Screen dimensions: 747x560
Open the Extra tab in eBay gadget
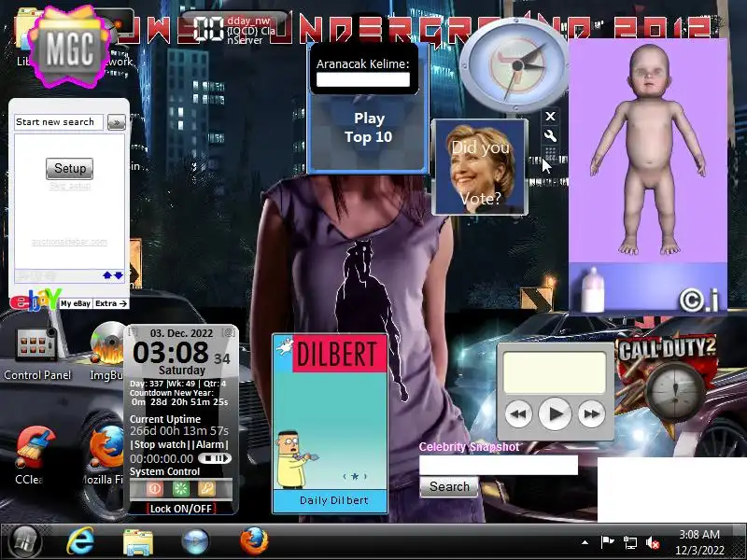click(110, 303)
